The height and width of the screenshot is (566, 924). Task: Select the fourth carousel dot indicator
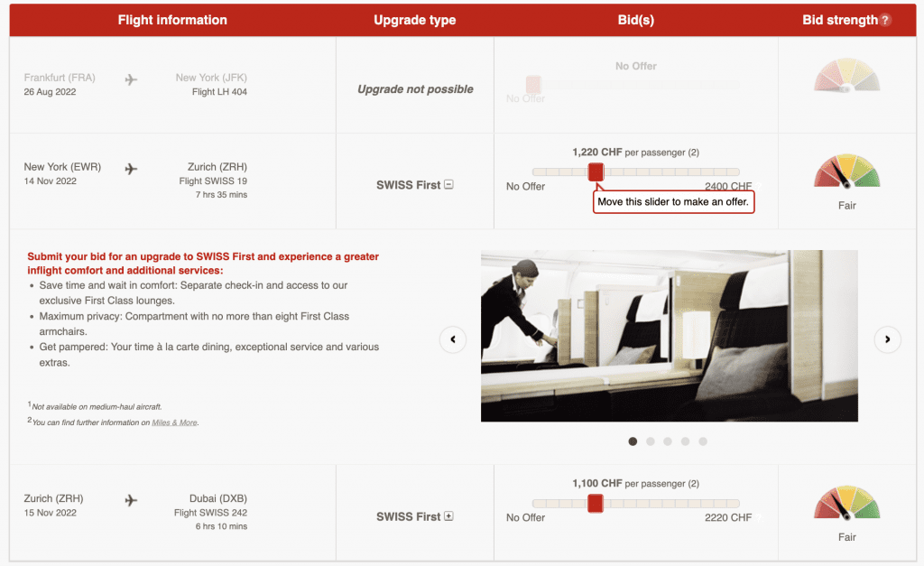pos(686,441)
